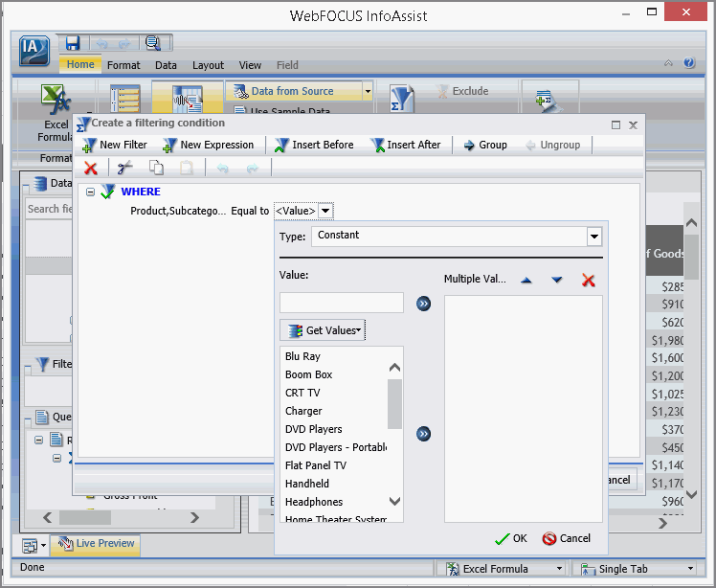716x588 pixels.
Task: Click the values list scroll down arrow
Action: 394,501
